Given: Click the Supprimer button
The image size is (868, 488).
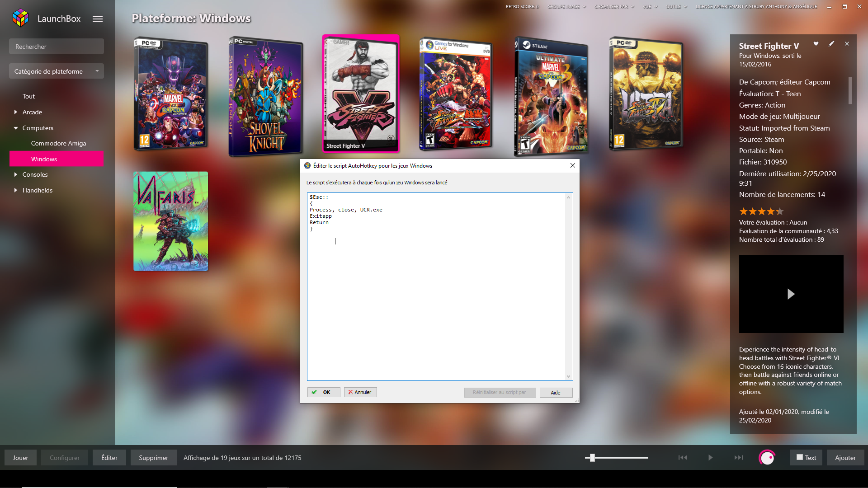Looking at the screenshot, I should pos(154,458).
